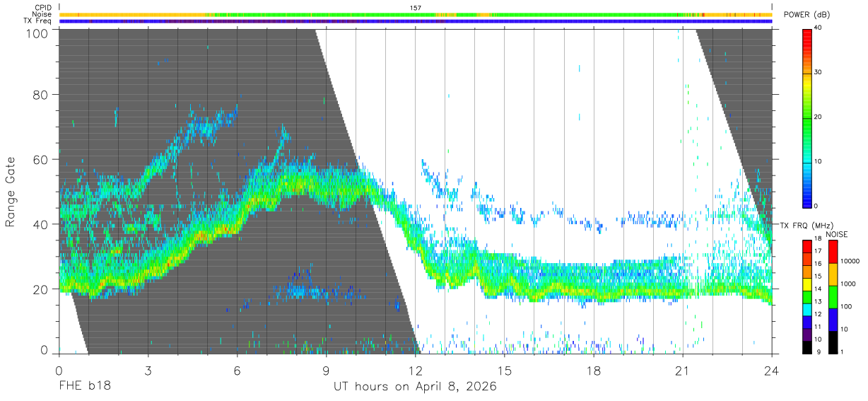
Task: Click the orange 1000-10000 NOISE swatch
Action: tap(833, 274)
